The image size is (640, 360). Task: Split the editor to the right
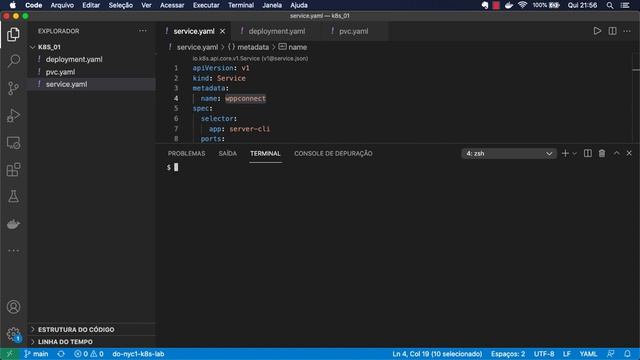[612, 31]
